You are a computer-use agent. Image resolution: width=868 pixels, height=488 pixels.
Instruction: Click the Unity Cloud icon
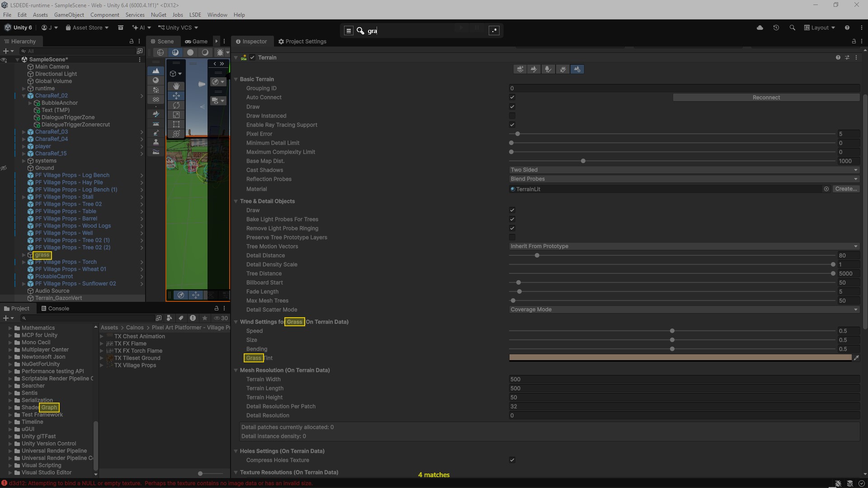coord(760,28)
